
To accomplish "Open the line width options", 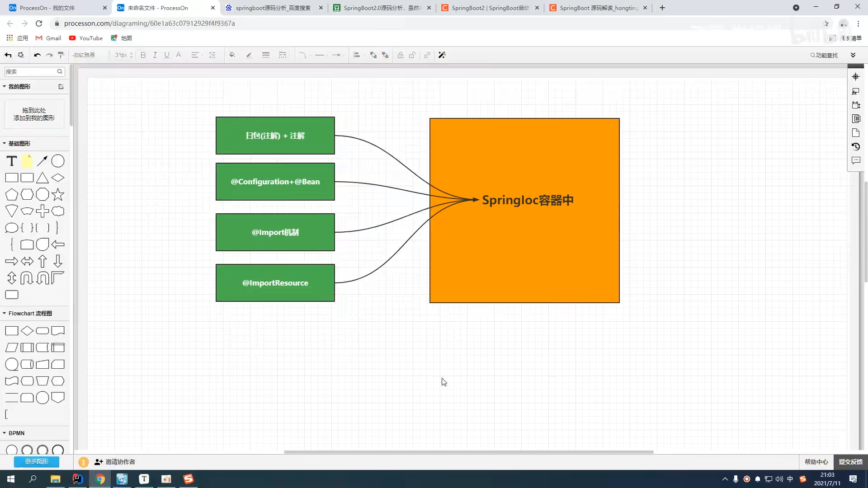I will (266, 55).
